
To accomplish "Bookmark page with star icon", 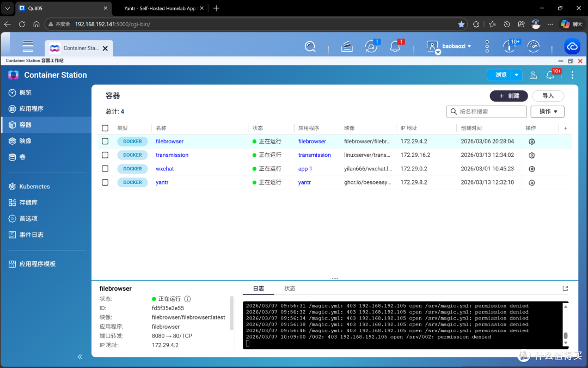I will tap(461, 24).
